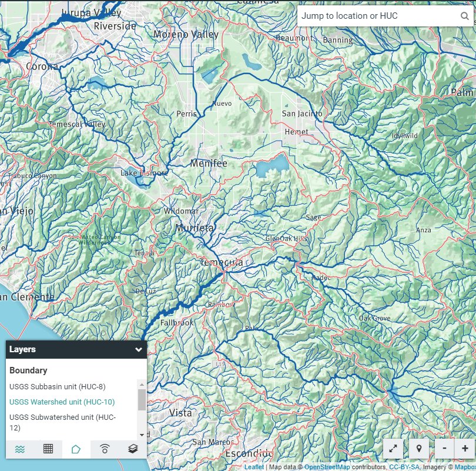The height and width of the screenshot is (471, 476).
Task: Click the Vista city label on map
Action: click(x=180, y=413)
